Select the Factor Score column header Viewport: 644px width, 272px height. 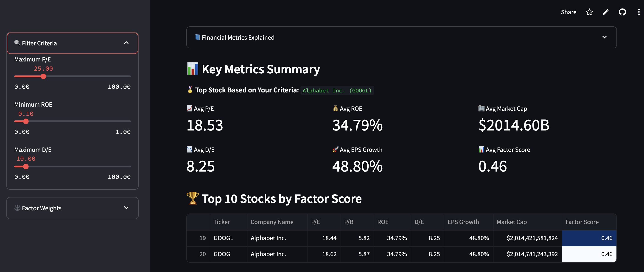[582, 222]
